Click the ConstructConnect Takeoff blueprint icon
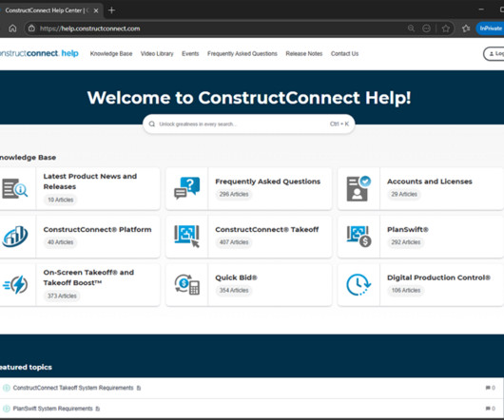Image resolution: width=504 pixels, height=420 pixels. [x=186, y=237]
